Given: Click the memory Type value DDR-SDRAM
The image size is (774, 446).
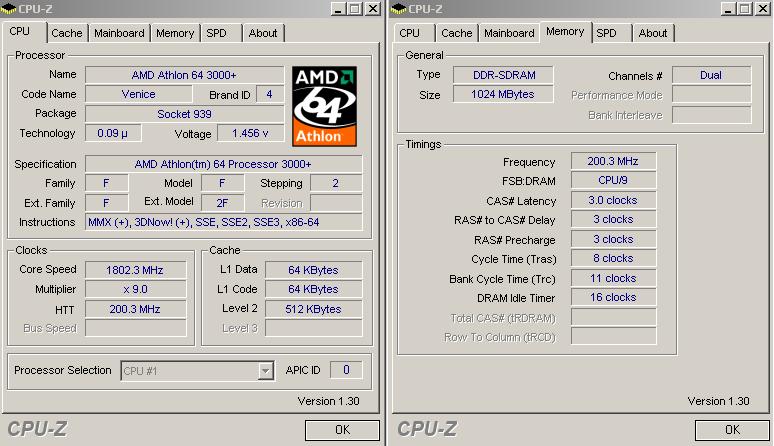Looking at the screenshot, I should click(x=503, y=75).
